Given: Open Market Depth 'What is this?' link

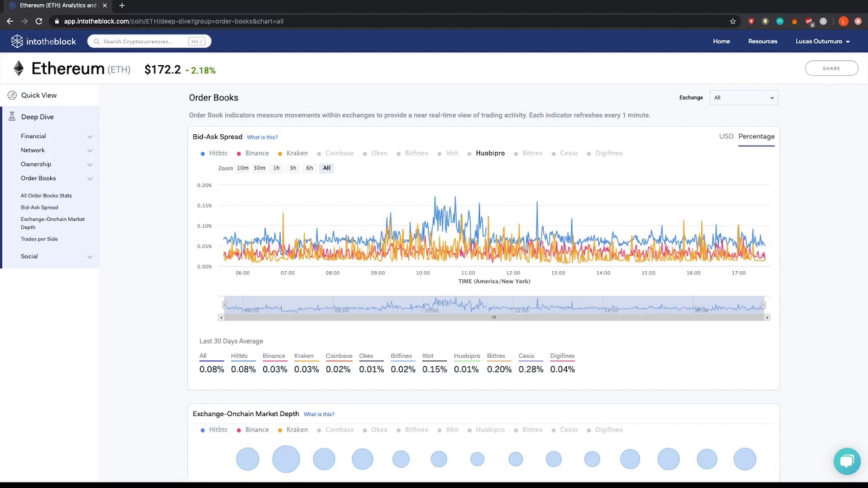Looking at the screenshot, I should [319, 414].
